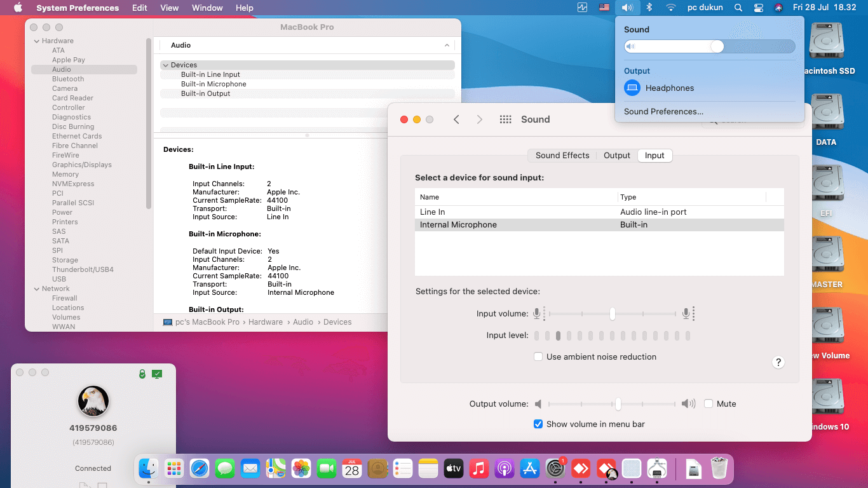Collapse the Devices disclosure triangle
Viewport: 868px width, 488px height.
coord(165,65)
